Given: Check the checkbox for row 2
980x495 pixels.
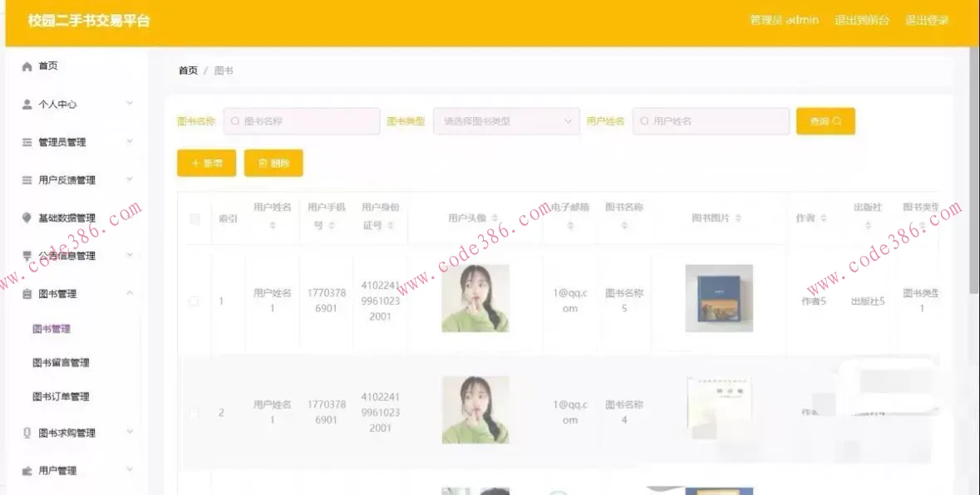Looking at the screenshot, I should point(195,413).
